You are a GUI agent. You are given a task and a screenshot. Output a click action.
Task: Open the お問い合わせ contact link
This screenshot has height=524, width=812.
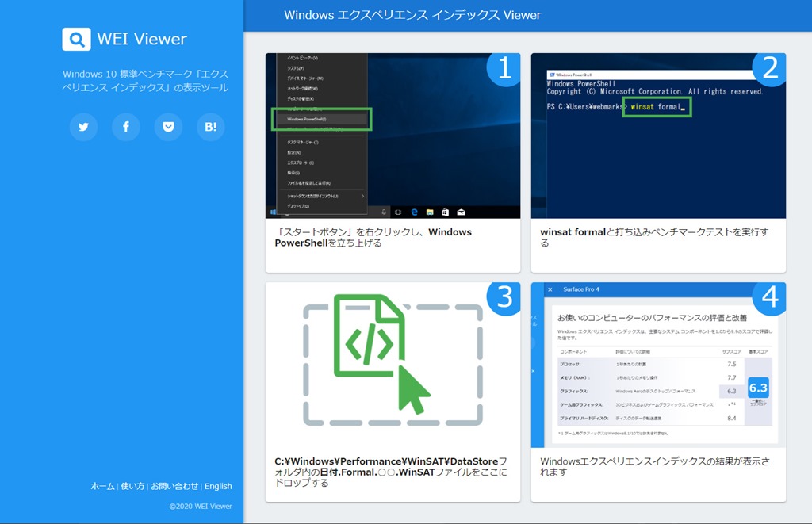point(174,486)
